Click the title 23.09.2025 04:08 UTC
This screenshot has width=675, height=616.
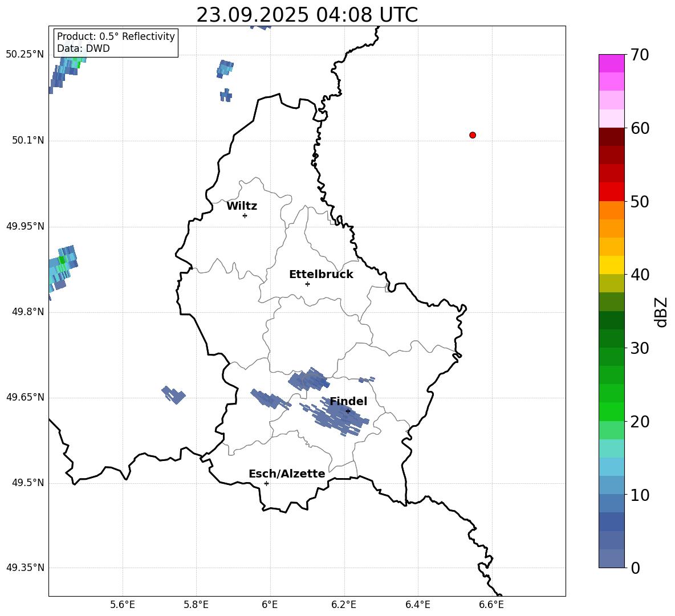[307, 15]
